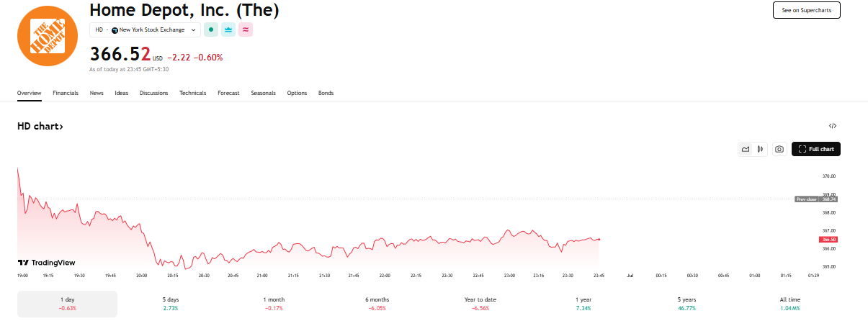The image size is (868, 321).
Task: Select the 1 day range
Action: 68,304
